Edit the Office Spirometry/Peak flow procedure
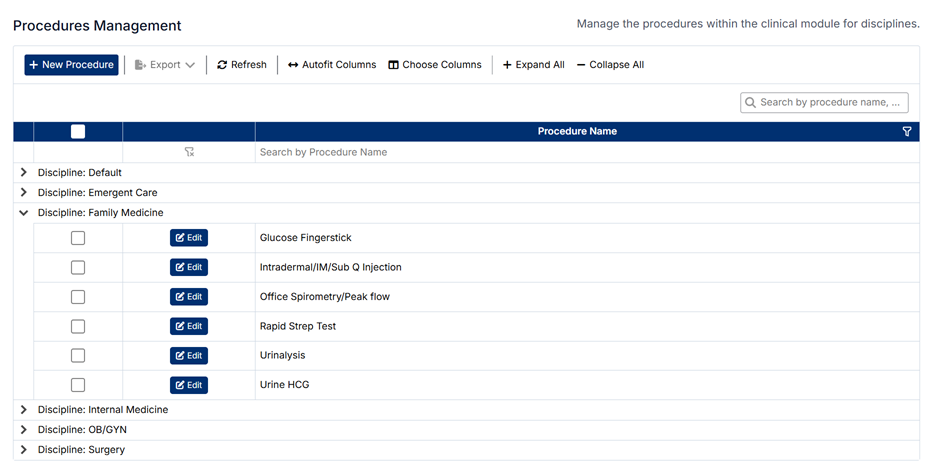The image size is (936, 475). (x=189, y=297)
